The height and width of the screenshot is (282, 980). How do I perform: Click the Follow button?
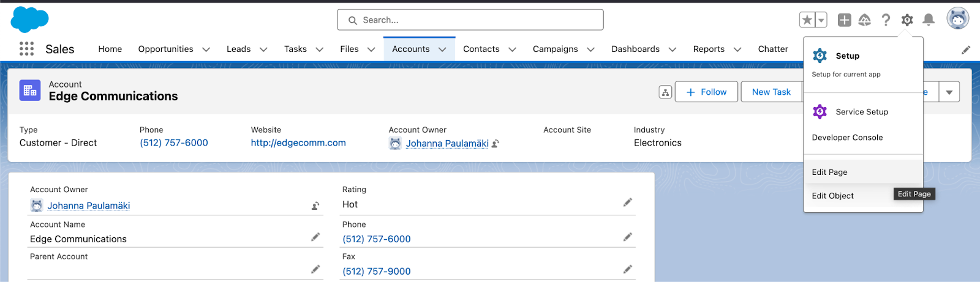706,92
